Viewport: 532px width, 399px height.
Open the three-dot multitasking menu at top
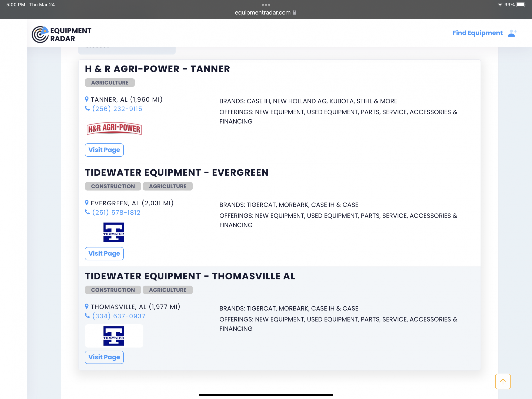click(266, 5)
